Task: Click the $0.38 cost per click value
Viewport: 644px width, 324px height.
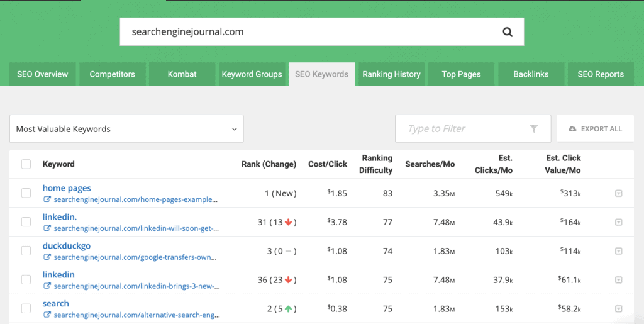Action: click(x=337, y=309)
